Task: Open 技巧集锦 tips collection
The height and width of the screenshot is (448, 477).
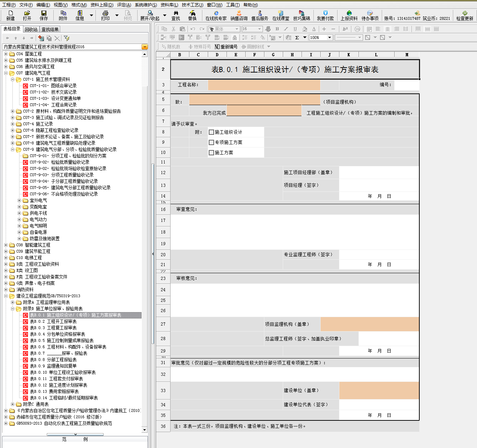Action: (x=301, y=16)
